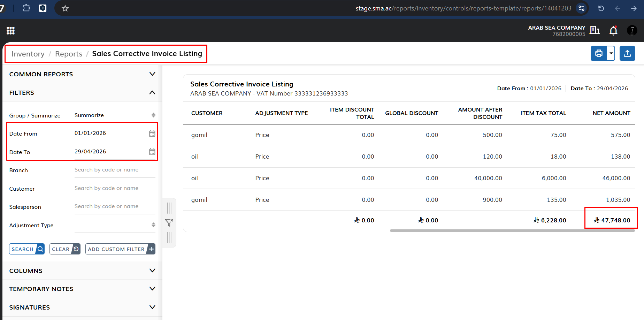Go to Inventory breadcrumb
The height and width of the screenshot is (320, 644).
28,54
